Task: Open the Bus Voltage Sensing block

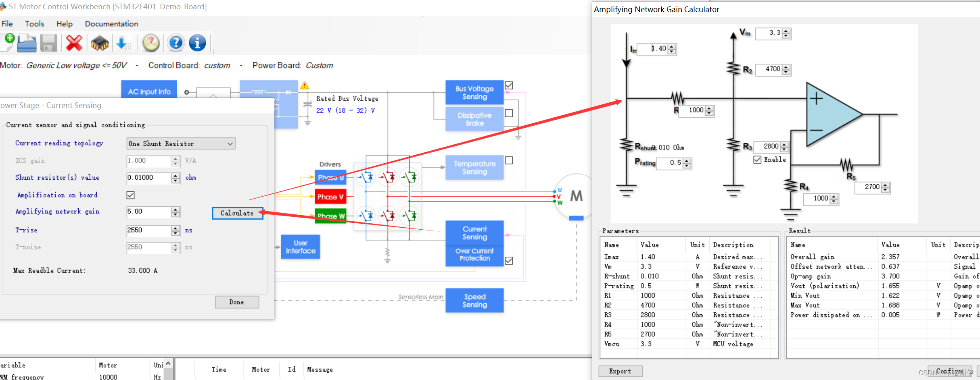Action: coord(474,93)
